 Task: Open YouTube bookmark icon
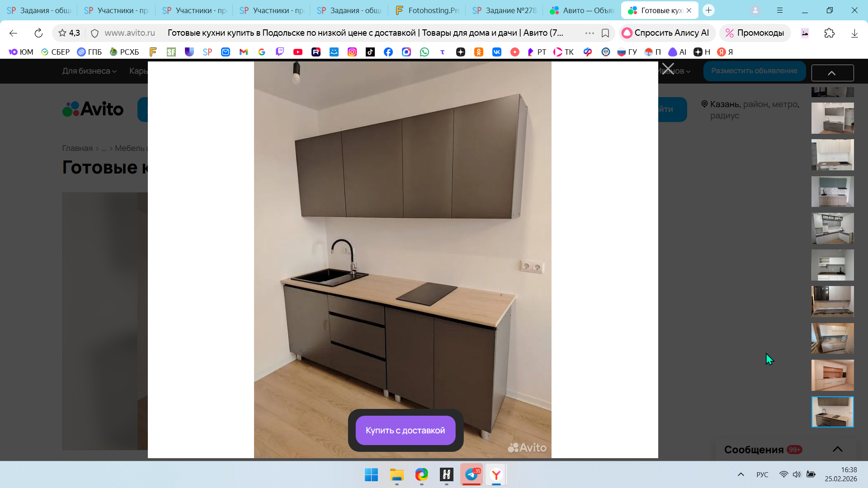tap(297, 52)
